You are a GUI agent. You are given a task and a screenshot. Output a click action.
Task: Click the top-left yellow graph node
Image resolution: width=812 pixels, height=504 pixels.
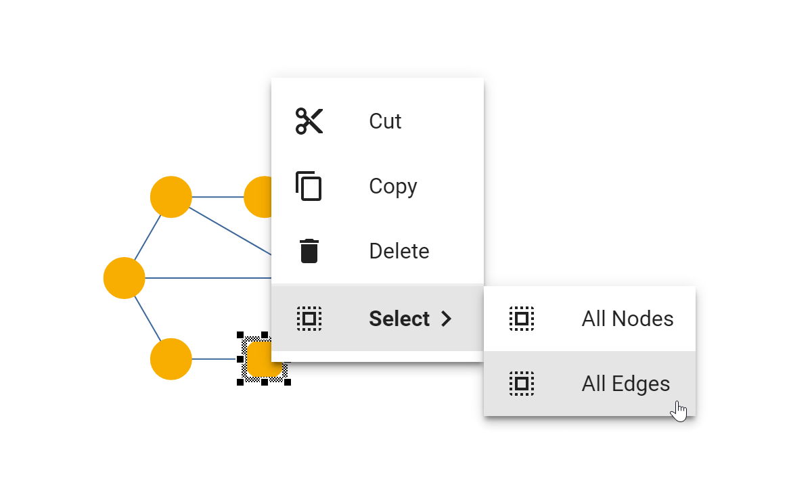click(171, 197)
